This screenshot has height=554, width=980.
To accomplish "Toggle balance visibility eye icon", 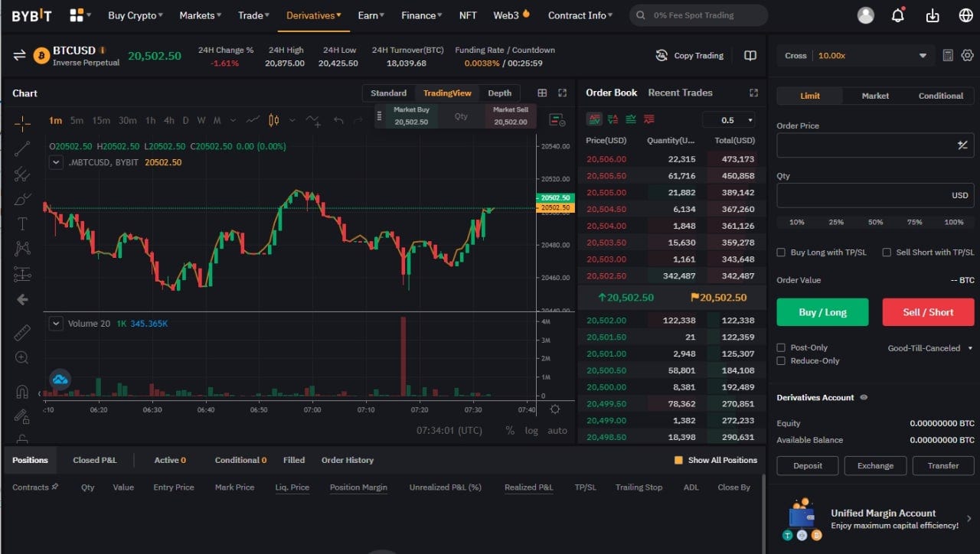I will (864, 397).
